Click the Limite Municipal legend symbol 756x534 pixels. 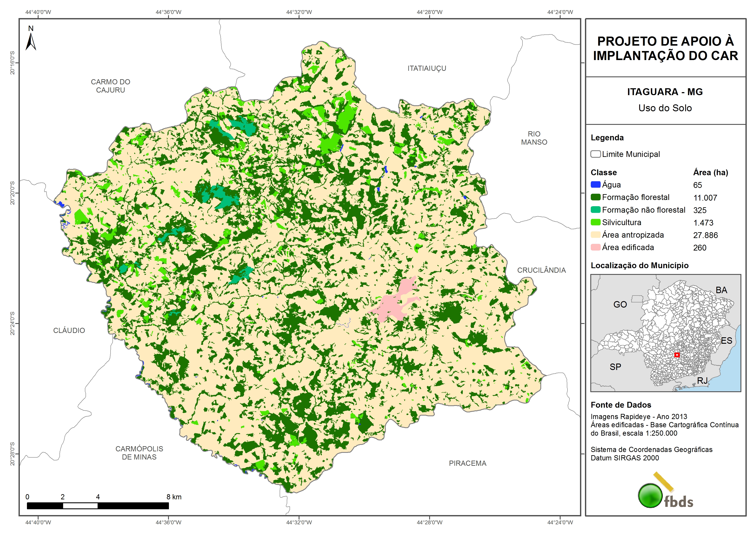pos(595,154)
